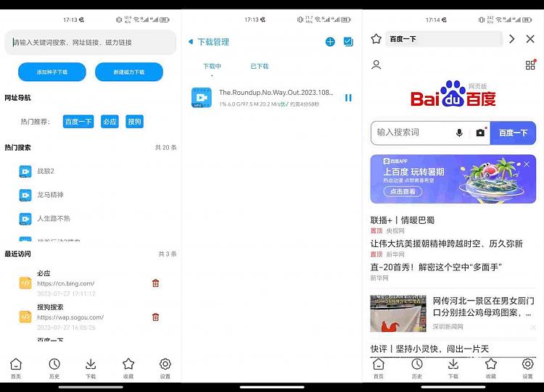
Task: Open headline 直-20首秀!解密这个空中"多面手"
Action: pos(436,267)
